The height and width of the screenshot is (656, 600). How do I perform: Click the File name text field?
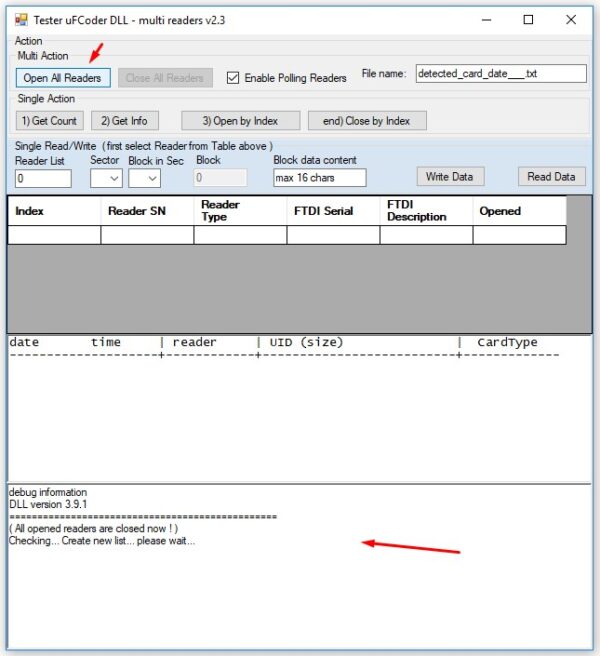click(500, 73)
